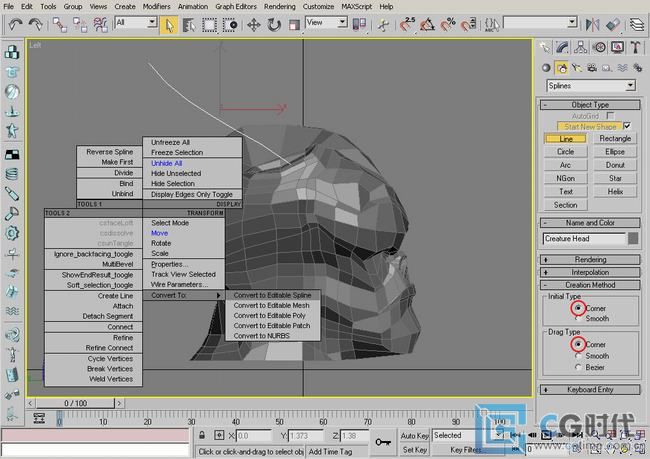Viewport: 650px width, 459px height.
Task: Expand the Rendering rollout
Action: pos(590,260)
